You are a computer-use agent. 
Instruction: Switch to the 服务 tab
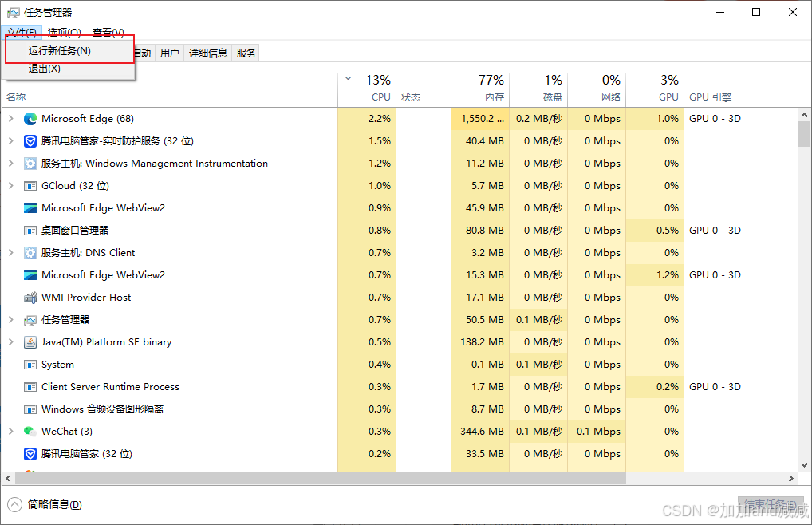pyautogui.click(x=246, y=53)
